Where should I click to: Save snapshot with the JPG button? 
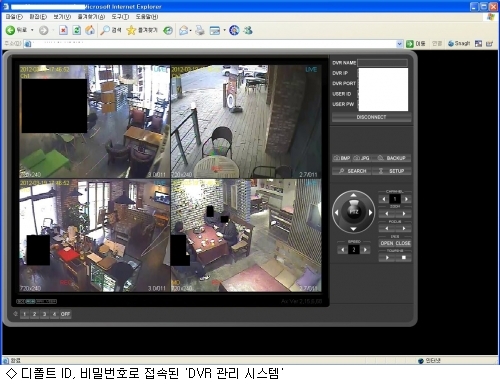(x=361, y=158)
